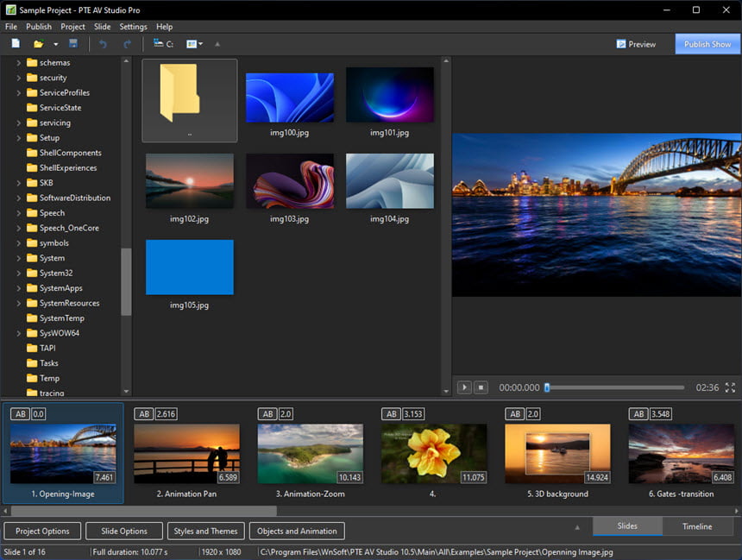Select the yellow flower slide 4

(434, 454)
